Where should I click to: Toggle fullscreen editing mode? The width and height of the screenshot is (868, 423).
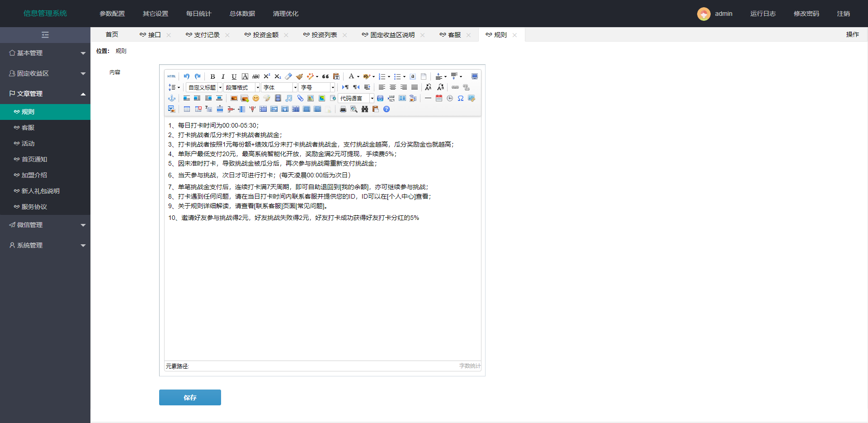point(474,76)
